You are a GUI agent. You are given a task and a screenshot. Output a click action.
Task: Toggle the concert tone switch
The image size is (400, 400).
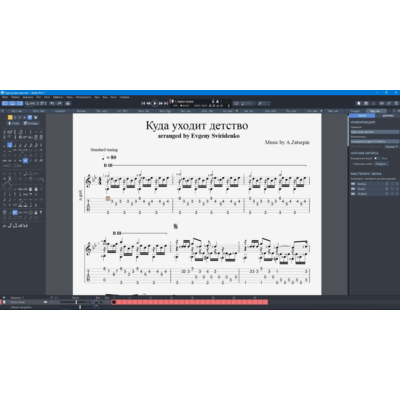pos(376,158)
